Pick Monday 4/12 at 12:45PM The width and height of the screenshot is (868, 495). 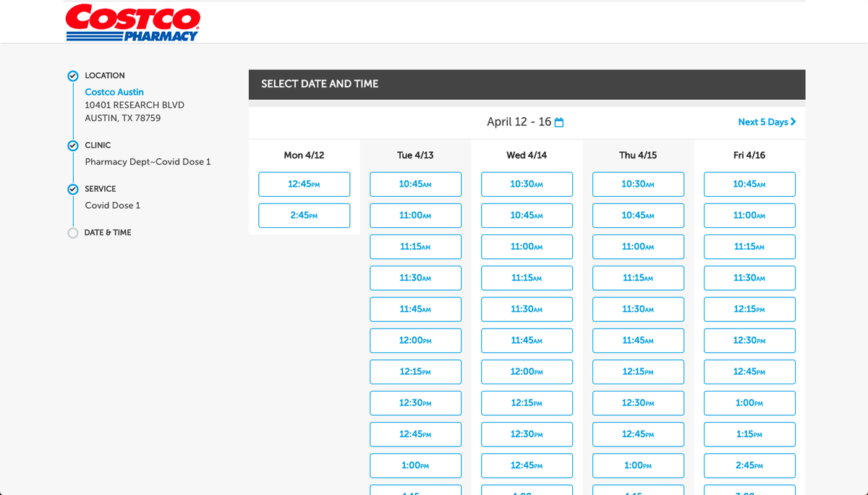(x=304, y=184)
